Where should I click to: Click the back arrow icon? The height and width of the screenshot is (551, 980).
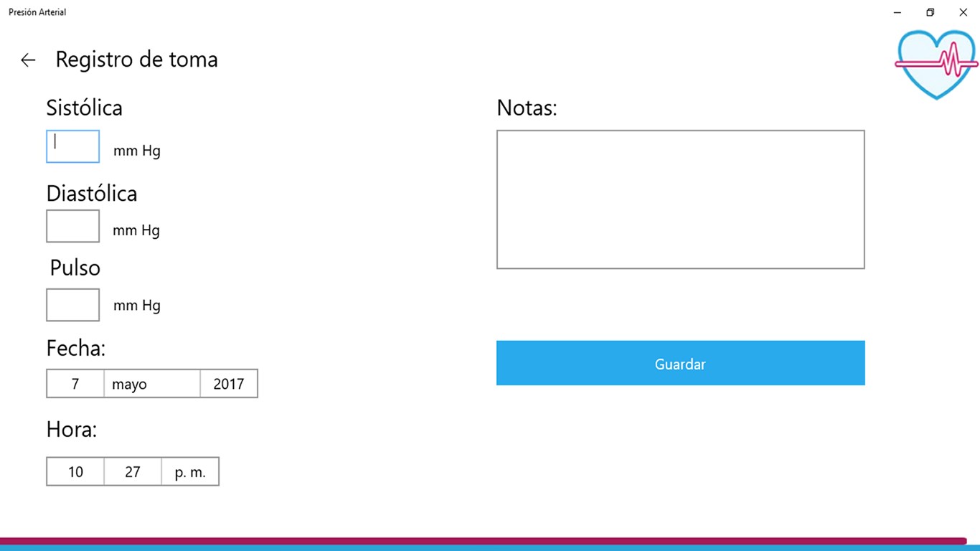(28, 60)
